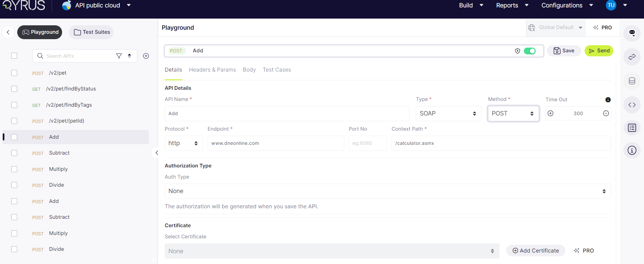Open the code snippet icon in right sidebar
Screen dimensions: 644x264
pos(632,105)
